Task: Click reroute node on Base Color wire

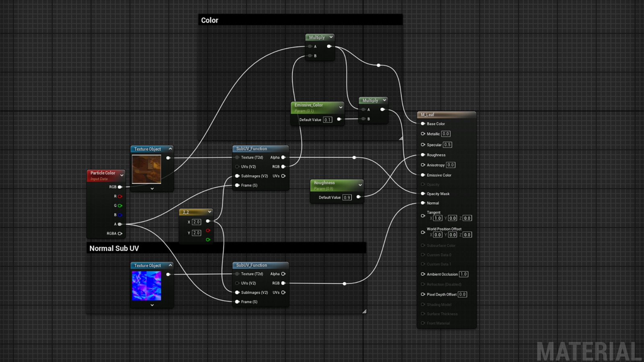Action: point(378,65)
